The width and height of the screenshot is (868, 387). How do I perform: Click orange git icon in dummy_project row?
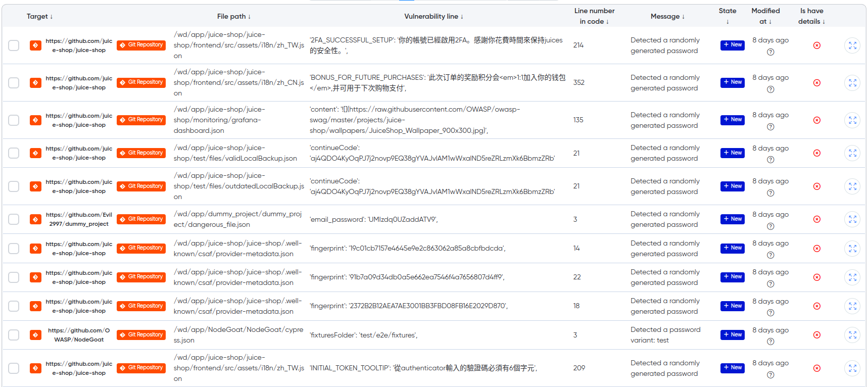coord(35,219)
